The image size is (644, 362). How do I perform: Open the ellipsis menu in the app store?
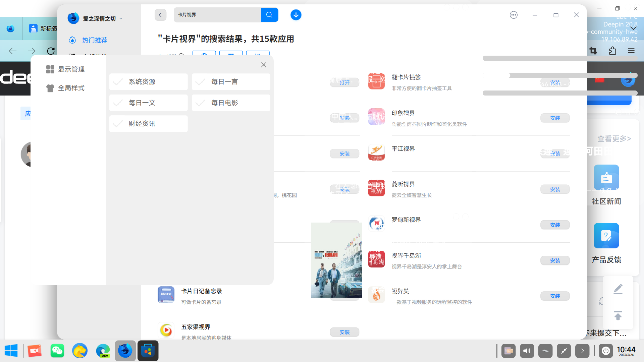tap(514, 15)
